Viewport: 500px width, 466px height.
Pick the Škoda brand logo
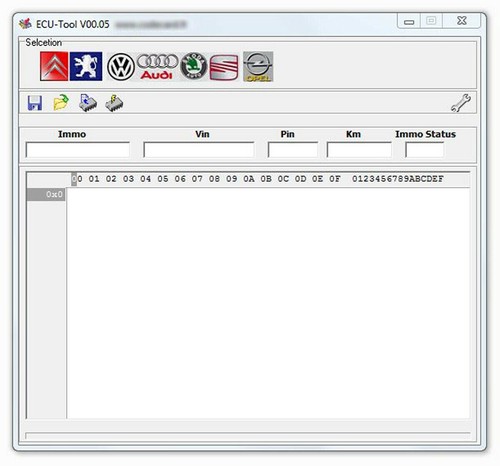(194, 66)
